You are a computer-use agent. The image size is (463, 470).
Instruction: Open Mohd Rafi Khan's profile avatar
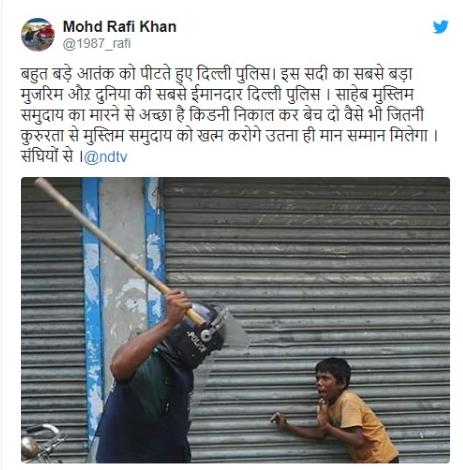click(38, 34)
